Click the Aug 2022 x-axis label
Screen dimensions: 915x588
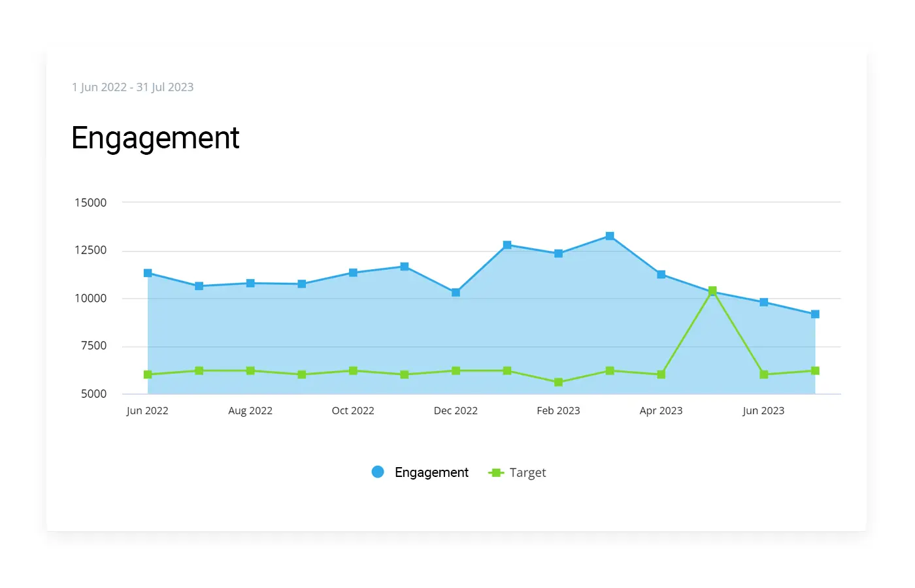tap(250, 411)
